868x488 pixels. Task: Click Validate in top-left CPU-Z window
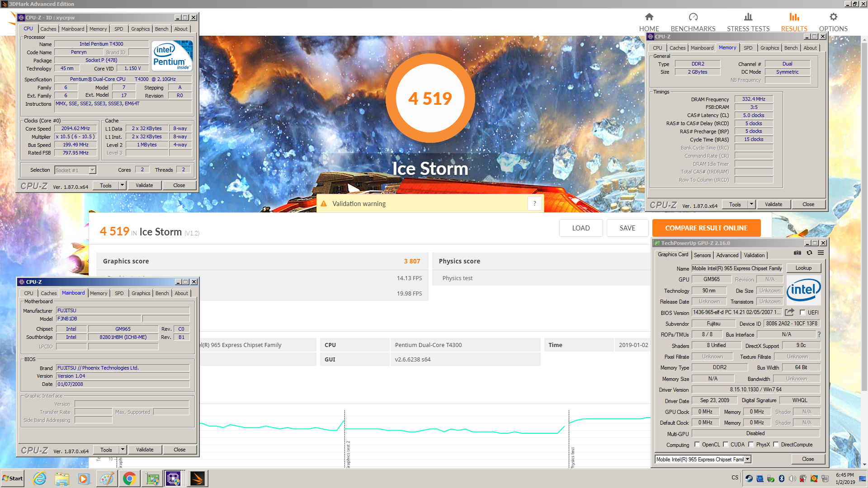pyautogui.click(x=144, y=185)
